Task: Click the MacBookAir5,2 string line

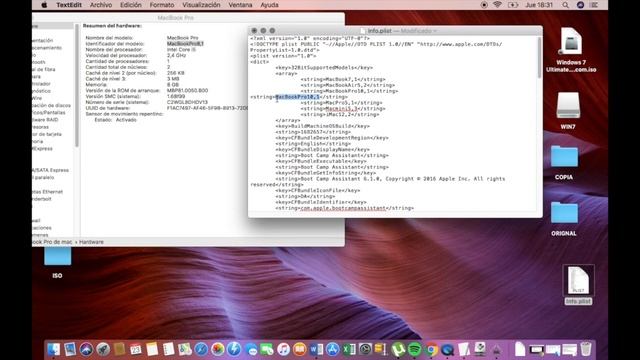Action: coord(348,85)
